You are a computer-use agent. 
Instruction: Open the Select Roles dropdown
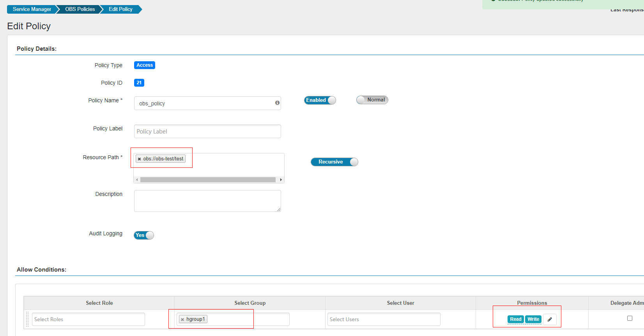point(88,319)
